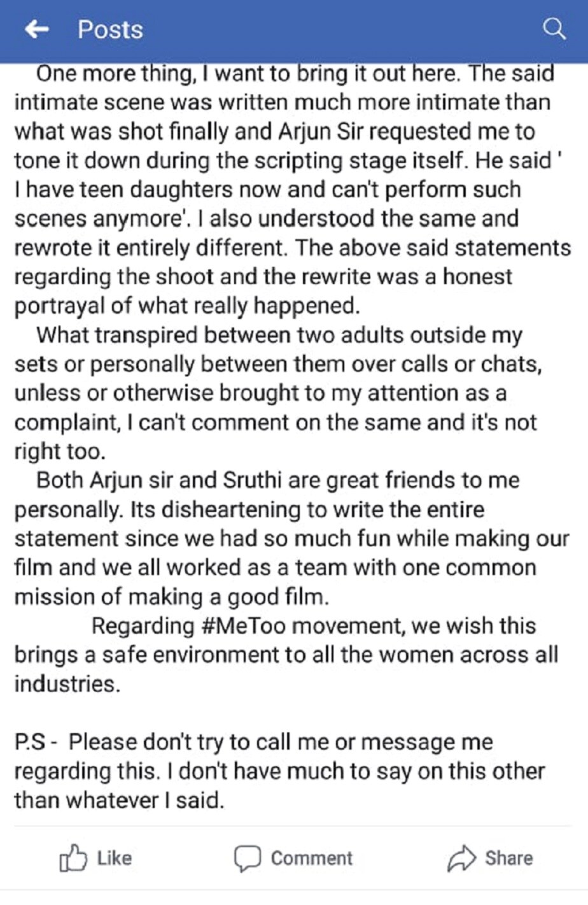This screenshot has width=588, height=905.
Task: Click the line 'mission of making a good film.'
Action: pyautogui.click(x=172, y=596)
